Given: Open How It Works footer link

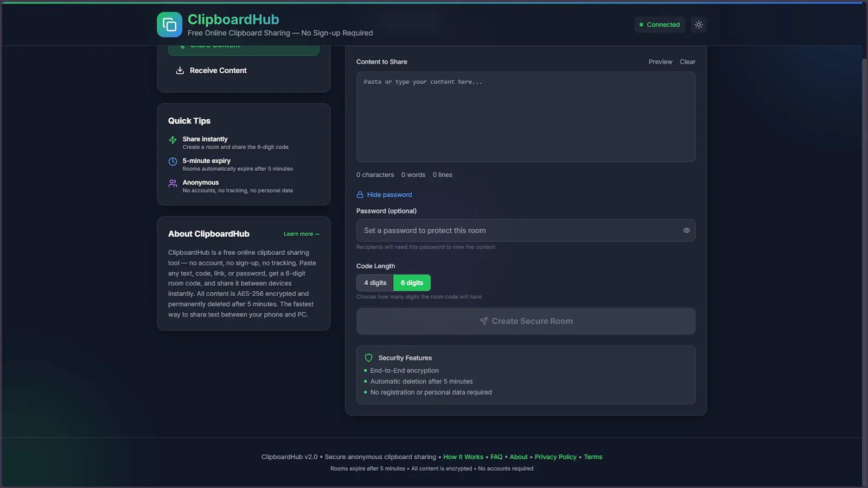Looking at the screenshot, I should (x=463, y=457).
